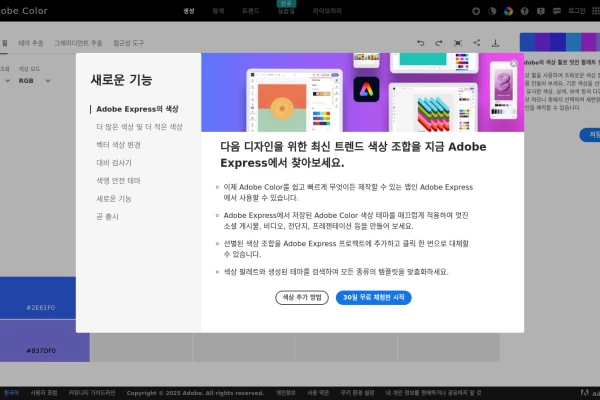Click 로그인 sign-in link
Viewport: 600px width, 400px height.
coord(577,11)
